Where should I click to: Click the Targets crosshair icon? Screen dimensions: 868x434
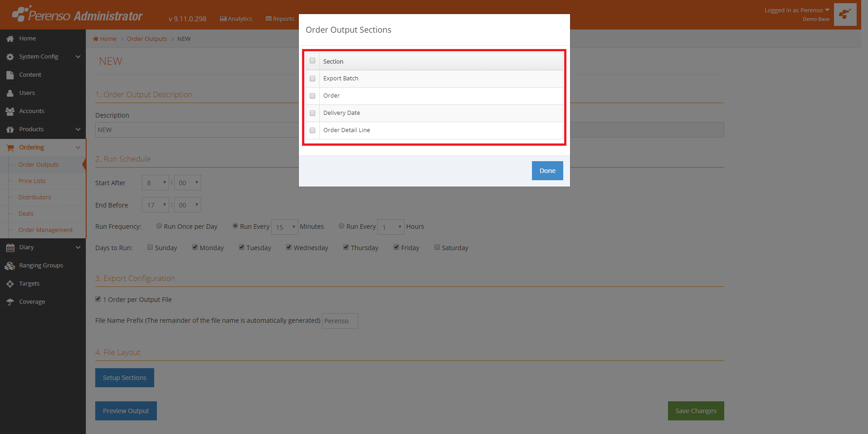pos(10,284)
